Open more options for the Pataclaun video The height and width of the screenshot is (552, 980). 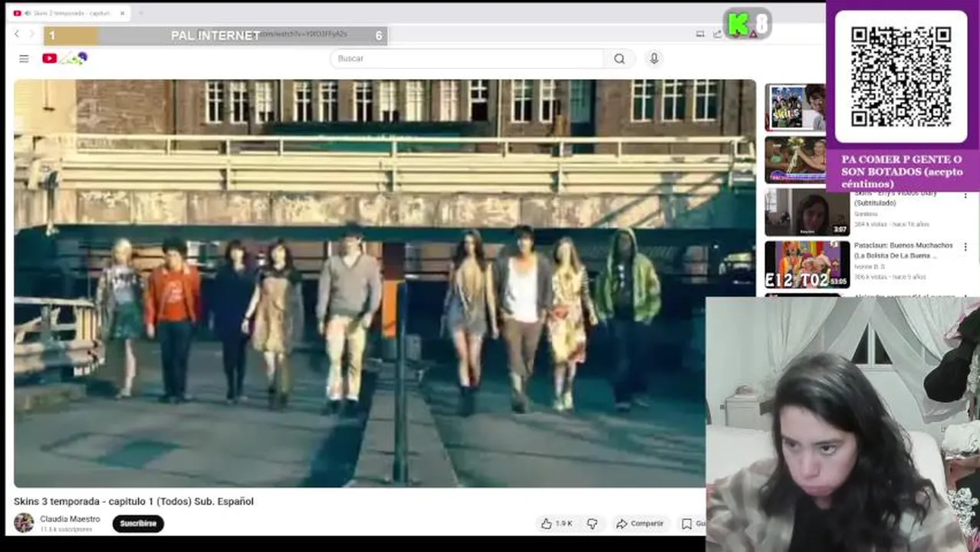pyautogui.click(x=965, y=247)
